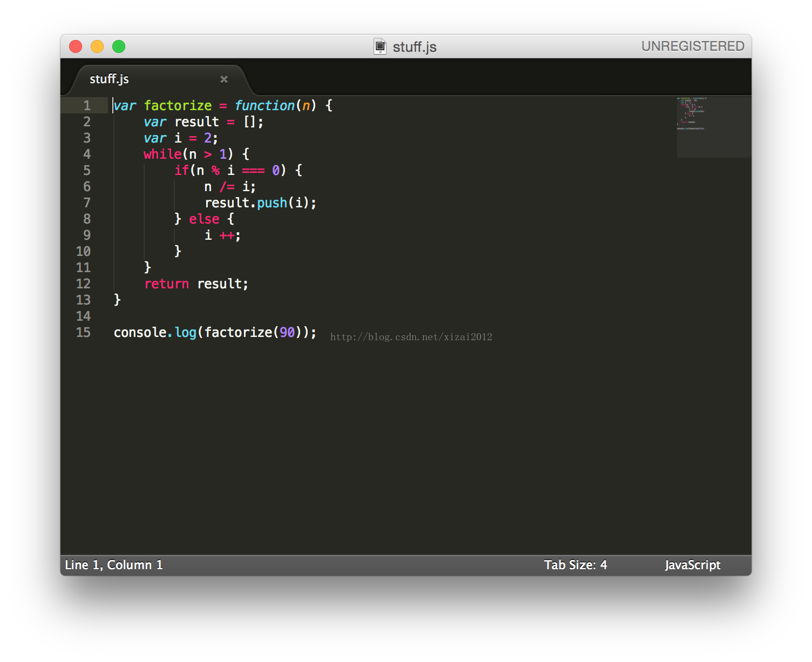Click the log method call

coord(185,332)
